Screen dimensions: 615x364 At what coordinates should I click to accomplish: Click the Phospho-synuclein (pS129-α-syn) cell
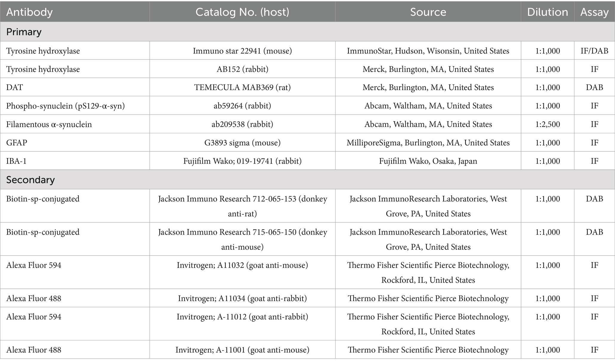65,106
